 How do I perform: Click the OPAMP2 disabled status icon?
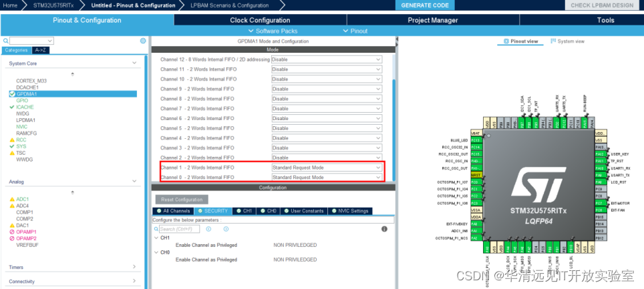click(x=12, y=238)
